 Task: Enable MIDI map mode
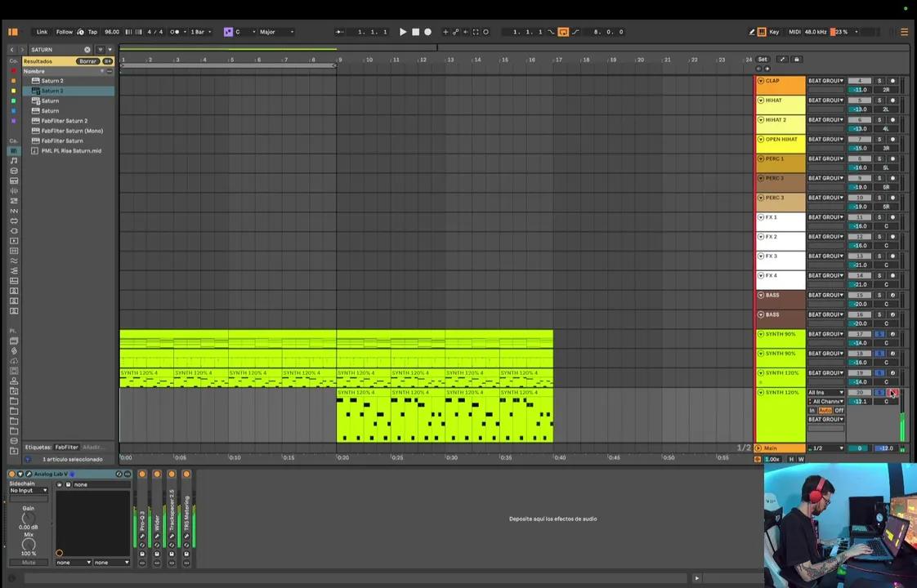pyautogui.click(x=794, y=32)
